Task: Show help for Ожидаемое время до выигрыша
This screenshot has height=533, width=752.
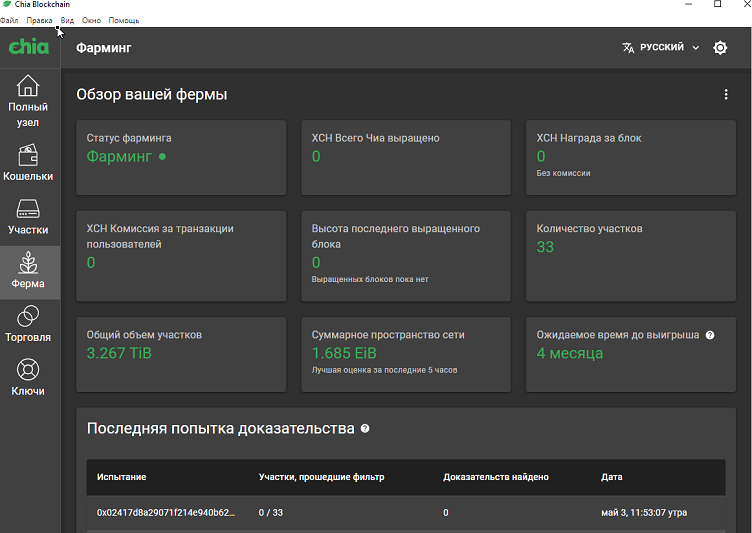Action: 710,335
